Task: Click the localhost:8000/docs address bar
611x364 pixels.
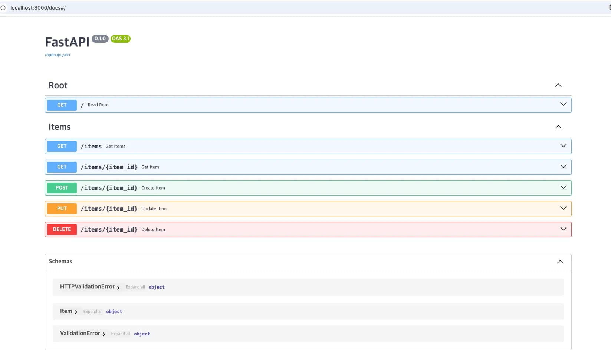Action: pos(38,8)
